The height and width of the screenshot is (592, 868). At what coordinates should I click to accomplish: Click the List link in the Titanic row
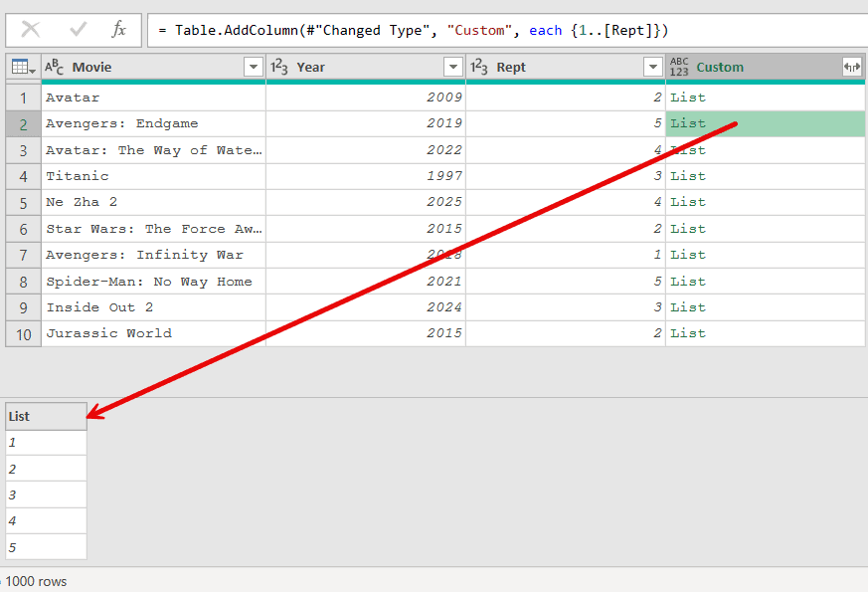[686, 175]
